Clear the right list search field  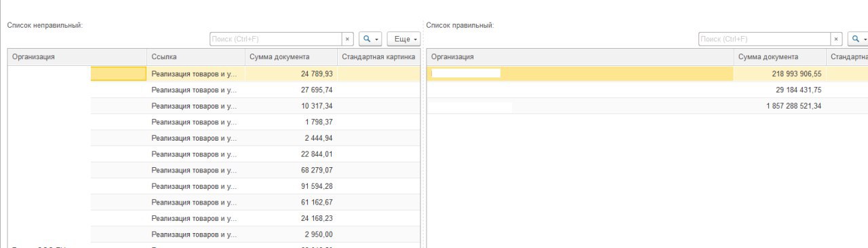tap(836, 39)
